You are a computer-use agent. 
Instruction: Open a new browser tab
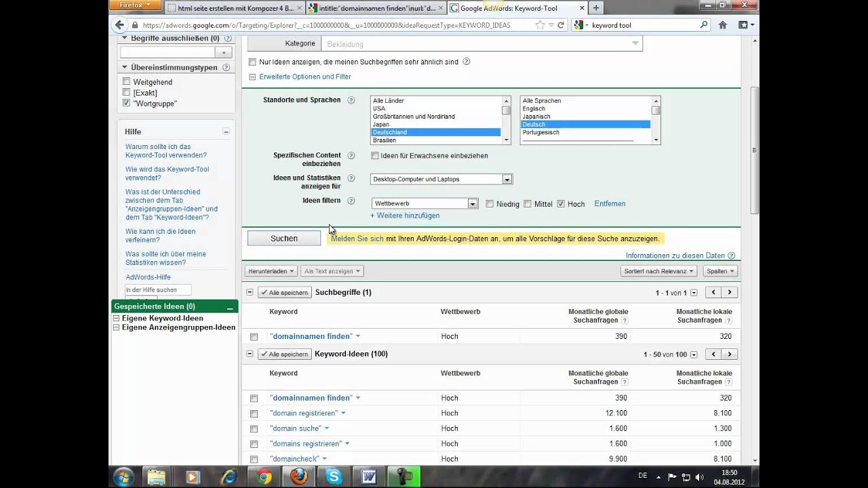tap(596, 8)
